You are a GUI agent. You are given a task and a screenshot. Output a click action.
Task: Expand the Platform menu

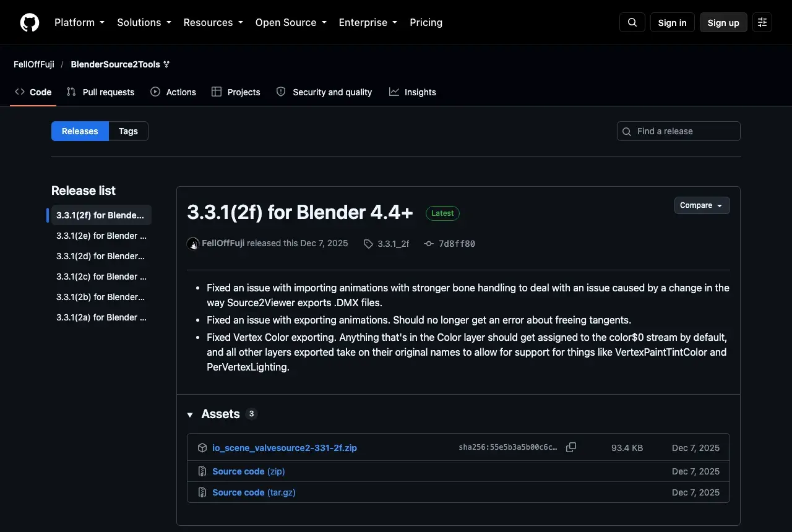tap(79, 22)
